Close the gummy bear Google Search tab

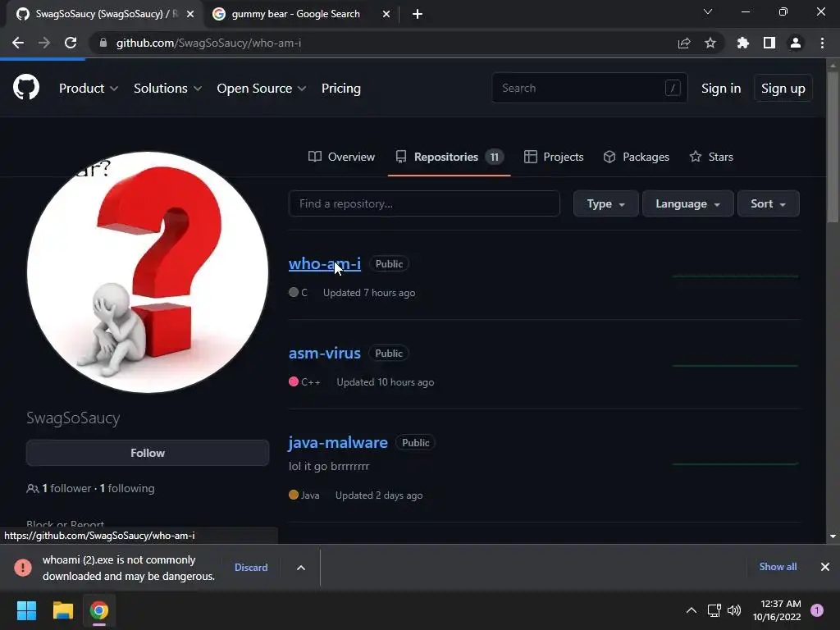[x=386, y=14]
